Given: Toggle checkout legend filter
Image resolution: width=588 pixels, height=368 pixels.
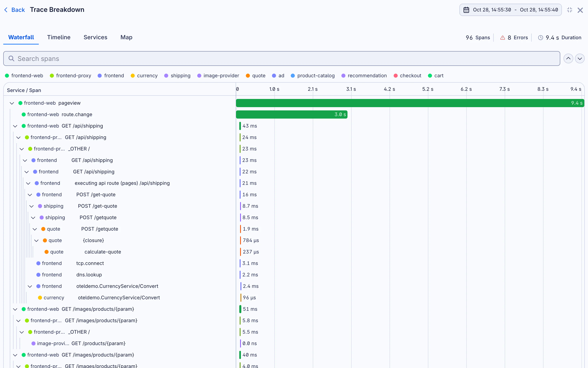Looking at the screenshot, I should click(x=407, y=75).
